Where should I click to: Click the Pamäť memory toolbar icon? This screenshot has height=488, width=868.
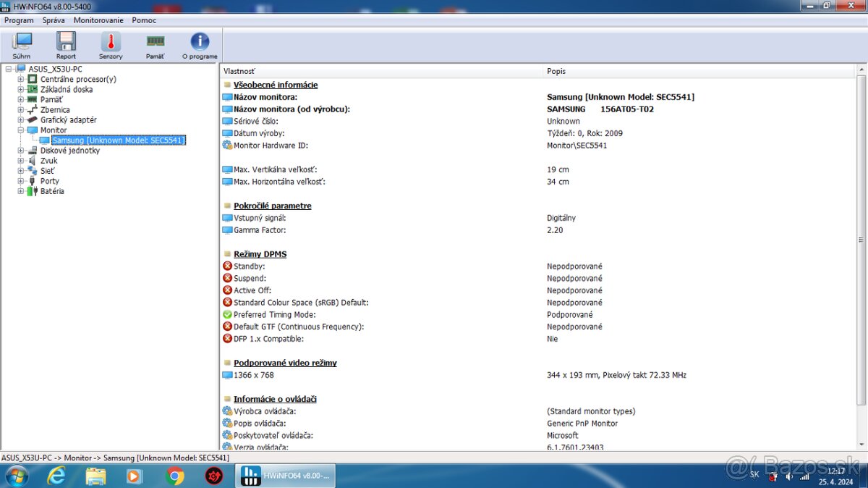tap(154, 44)
